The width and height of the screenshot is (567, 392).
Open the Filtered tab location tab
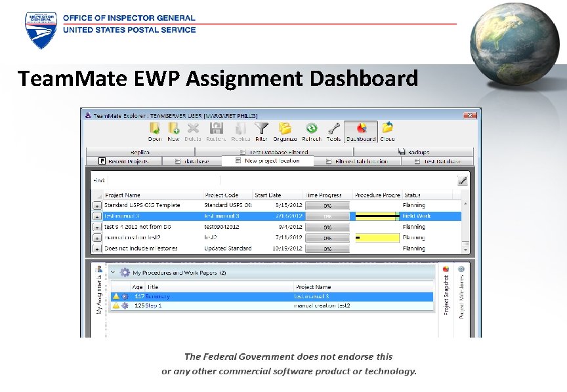(357, 161)
